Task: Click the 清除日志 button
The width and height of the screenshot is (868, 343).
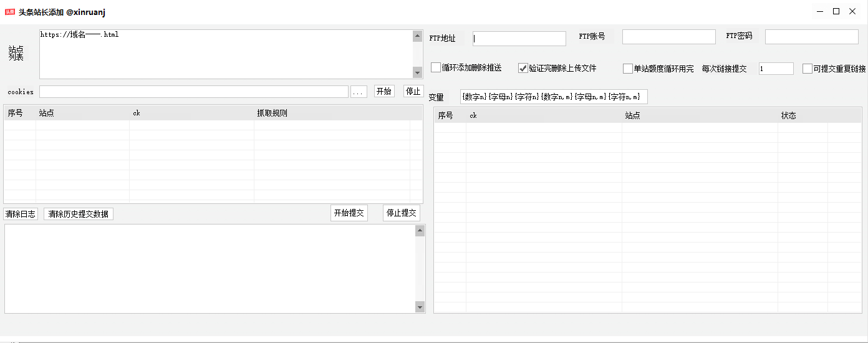Action: [21, 214]
